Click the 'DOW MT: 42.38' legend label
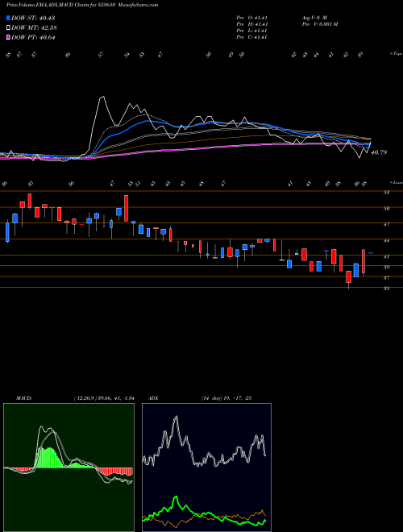Screen dimensions: 403x532 click(34, 28)
